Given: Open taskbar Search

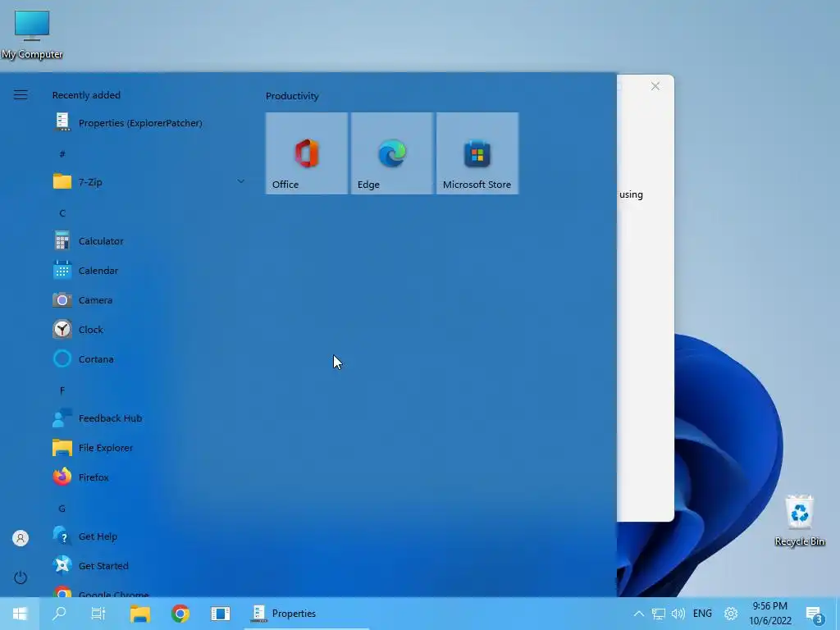Looking at the screenshot, I should pyautogui.click(x=59, y=614).
